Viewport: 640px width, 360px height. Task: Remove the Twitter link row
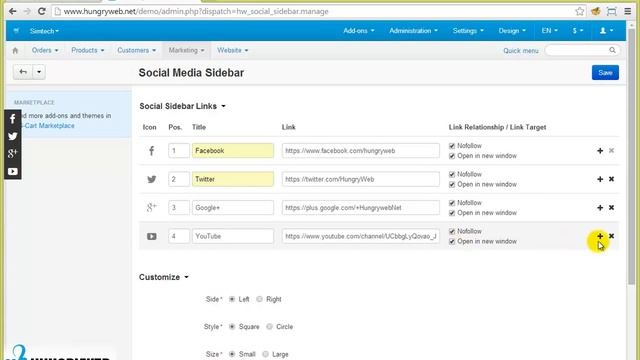point(611,179)
